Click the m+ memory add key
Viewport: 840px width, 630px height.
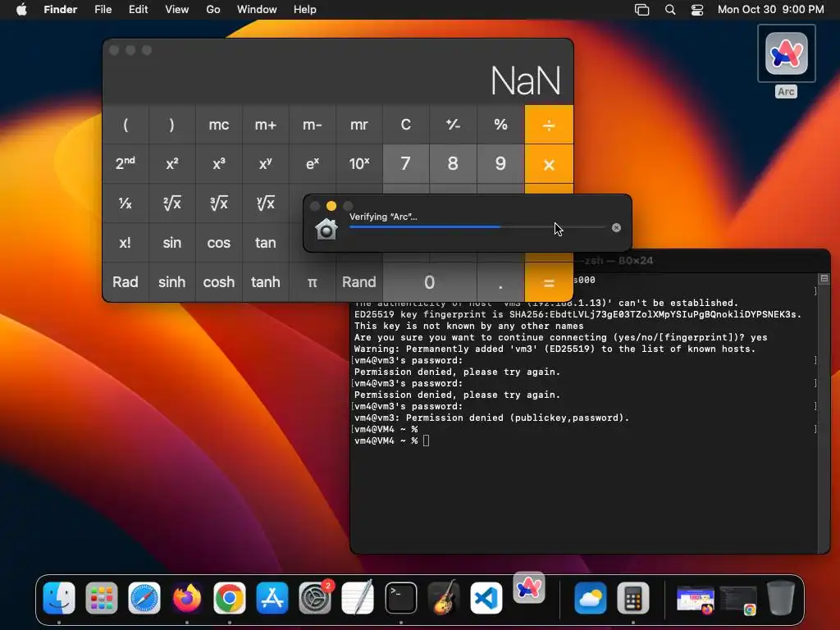[266, 125]
